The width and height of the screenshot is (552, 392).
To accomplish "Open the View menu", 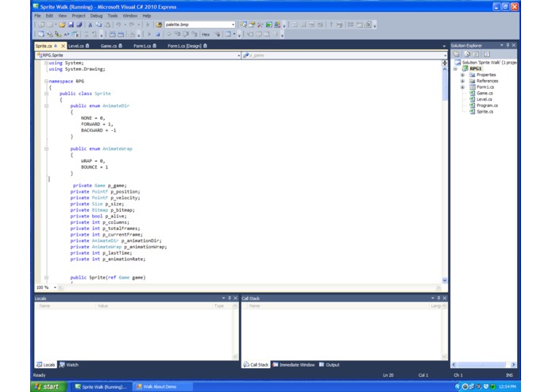I will 62,16.
